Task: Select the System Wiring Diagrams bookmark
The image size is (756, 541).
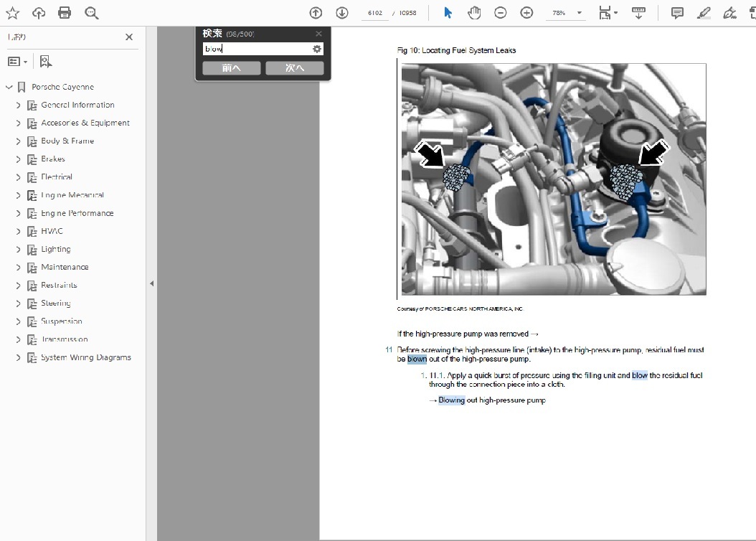Action: [x=85, y=357]
